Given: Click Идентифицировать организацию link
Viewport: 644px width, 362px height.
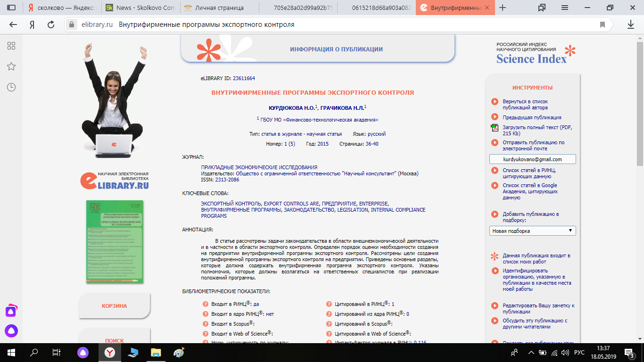Looking at the screenshot, I should 537,280.
